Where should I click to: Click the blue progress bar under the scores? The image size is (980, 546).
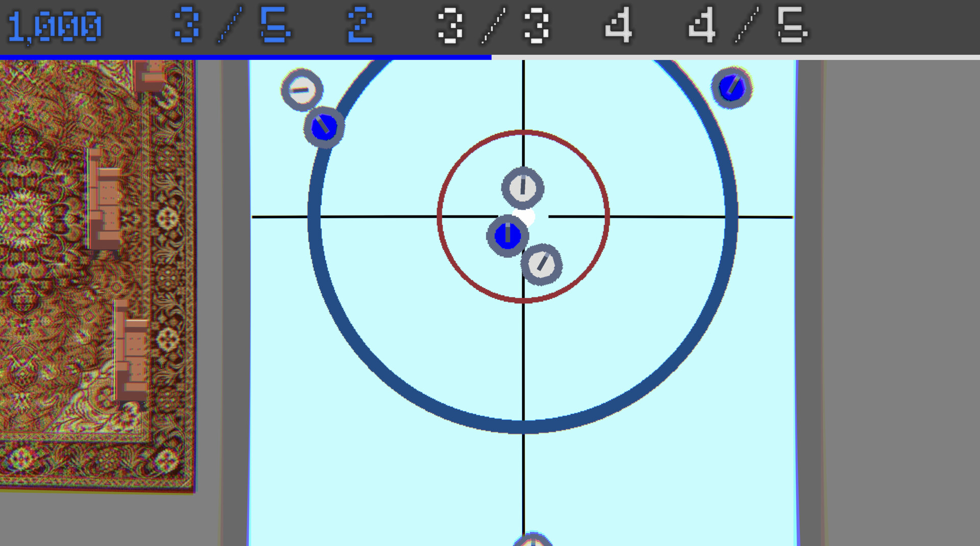pyautogui.click(x=245, y=56)
